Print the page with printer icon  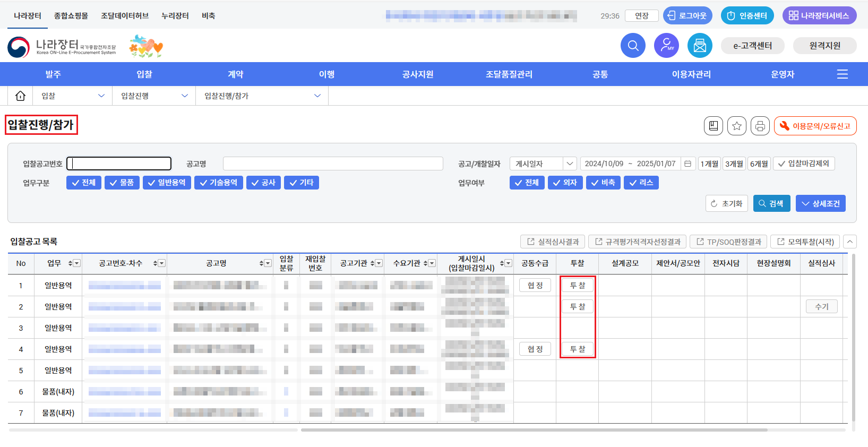click(x=760, y=126)
